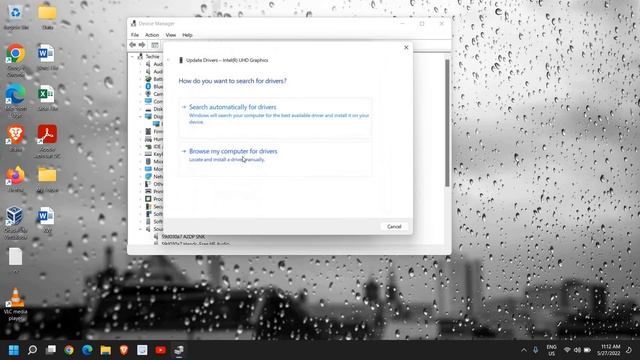
Task: Show hidden system tray icons
Action: pyautogui.click(x=524, y=350)
